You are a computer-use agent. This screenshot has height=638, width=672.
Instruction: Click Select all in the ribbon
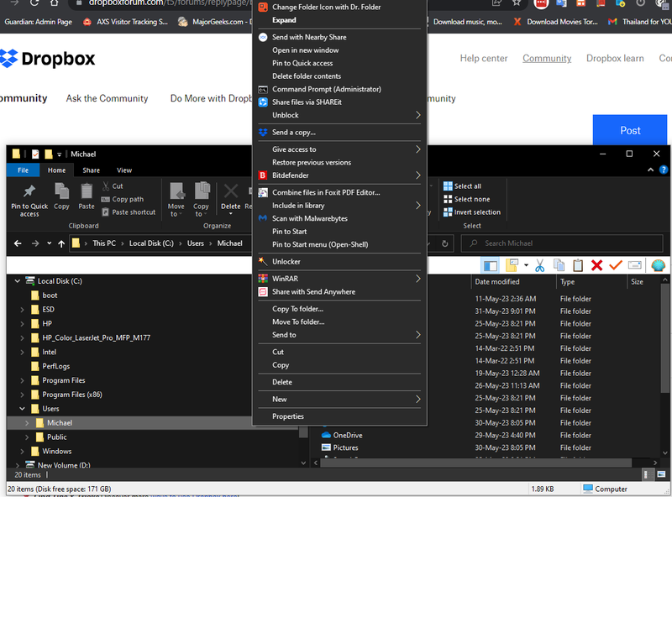[463, 186]
